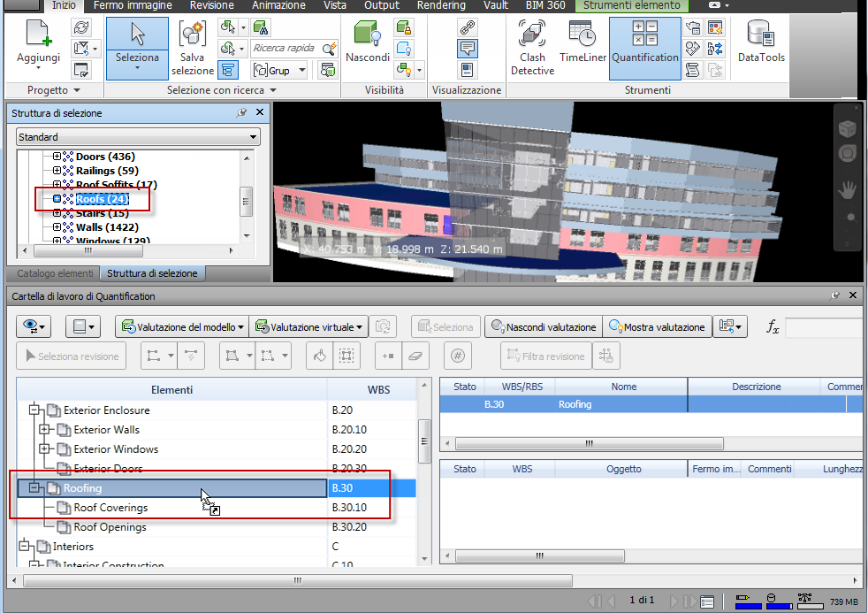Select the Roof Coverings item
This screenshot has height=613, width=868.
point(110,507)
